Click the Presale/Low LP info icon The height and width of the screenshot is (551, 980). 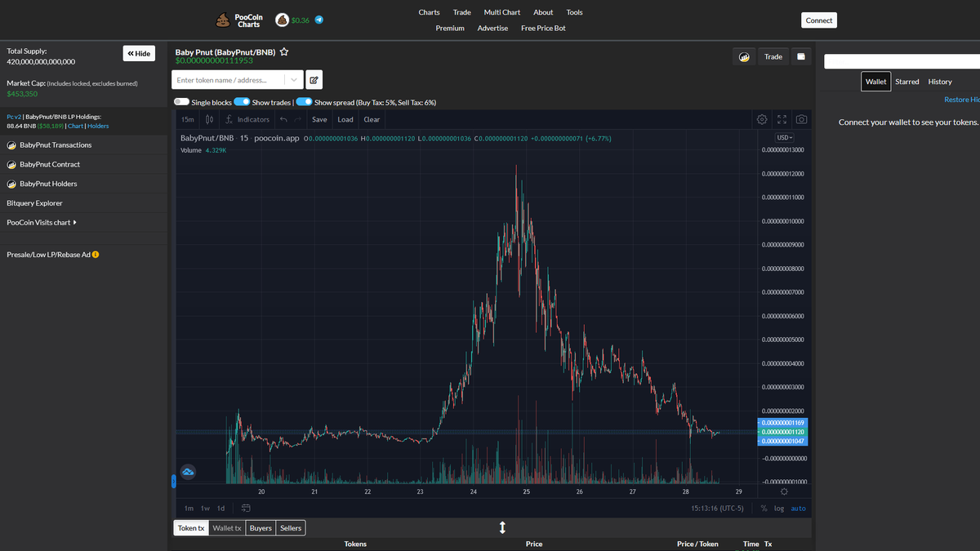(x=96, y=255)
